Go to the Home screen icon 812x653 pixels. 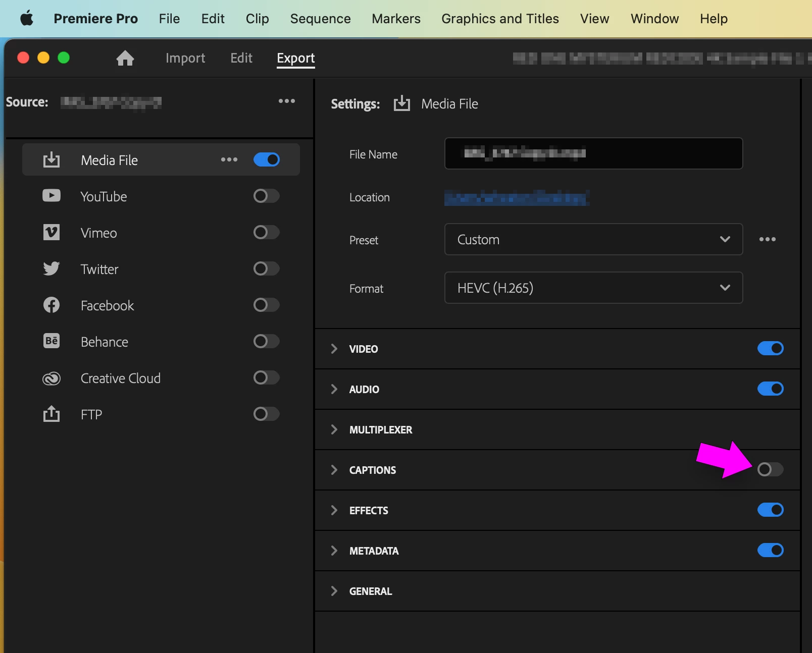(125, 58)
